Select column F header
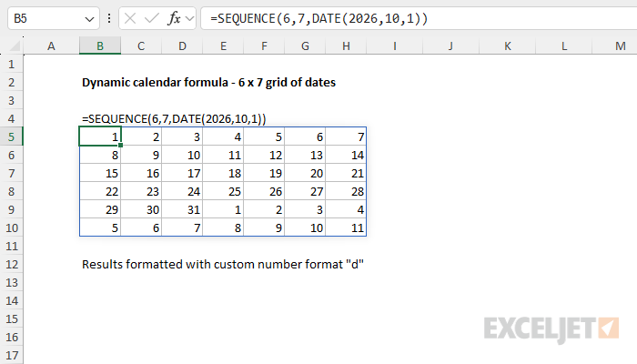 click(265, 45)
